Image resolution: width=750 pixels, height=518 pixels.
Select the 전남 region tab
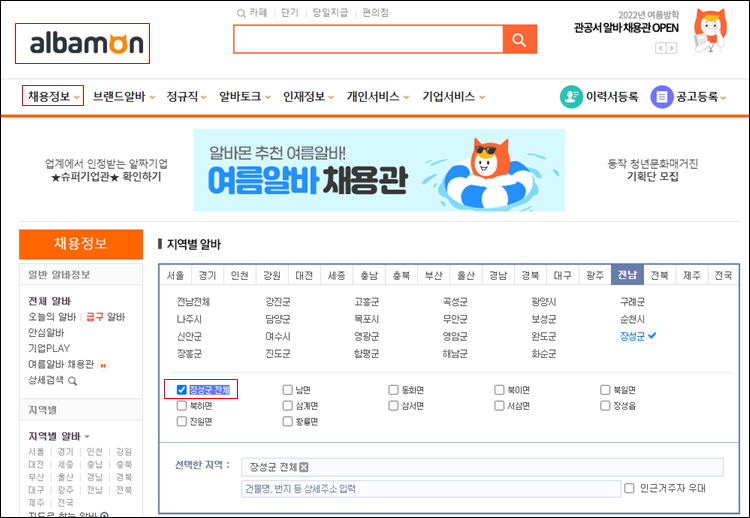click(x=627, y=275)
